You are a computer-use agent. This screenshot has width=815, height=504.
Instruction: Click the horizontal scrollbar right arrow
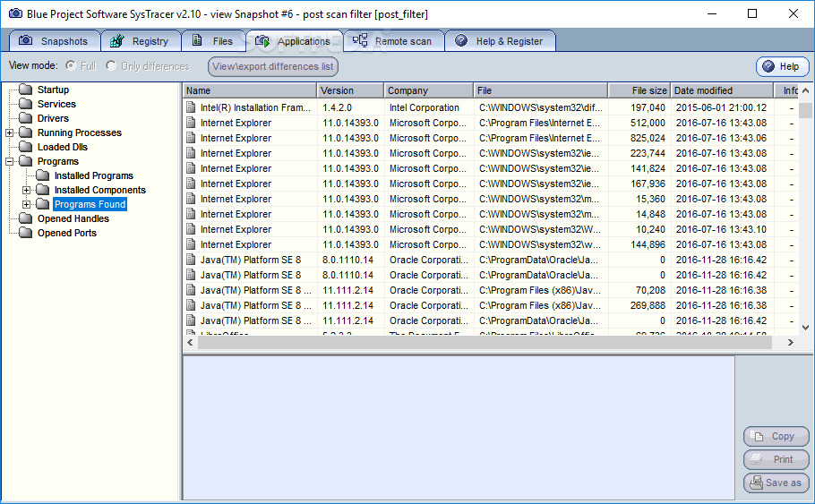pos(791,342)
